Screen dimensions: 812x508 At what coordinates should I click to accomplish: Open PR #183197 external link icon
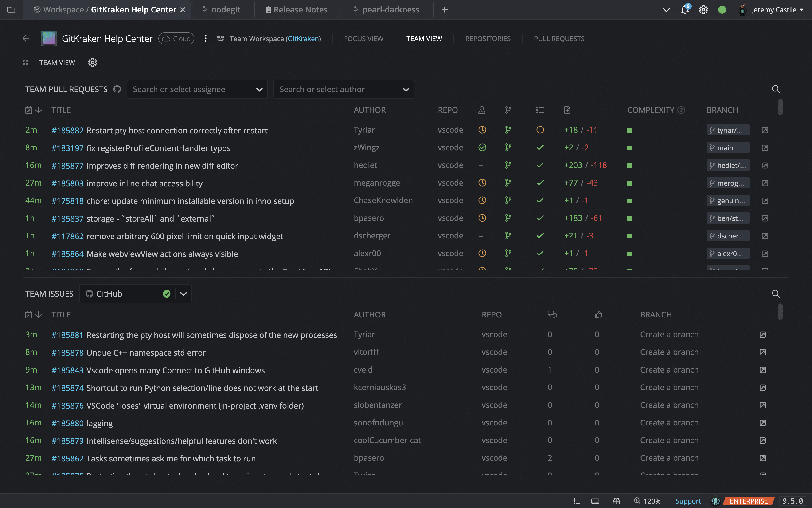765,148
